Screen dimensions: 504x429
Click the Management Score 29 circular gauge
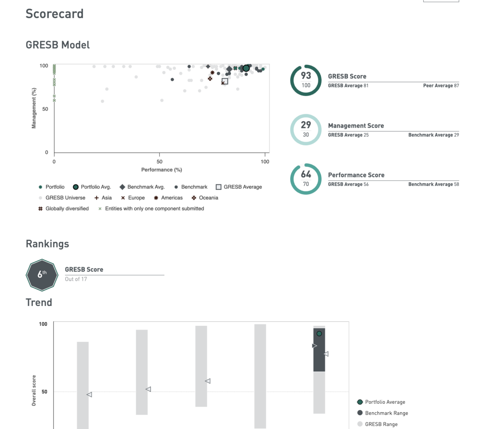click(x=306, y=129)
